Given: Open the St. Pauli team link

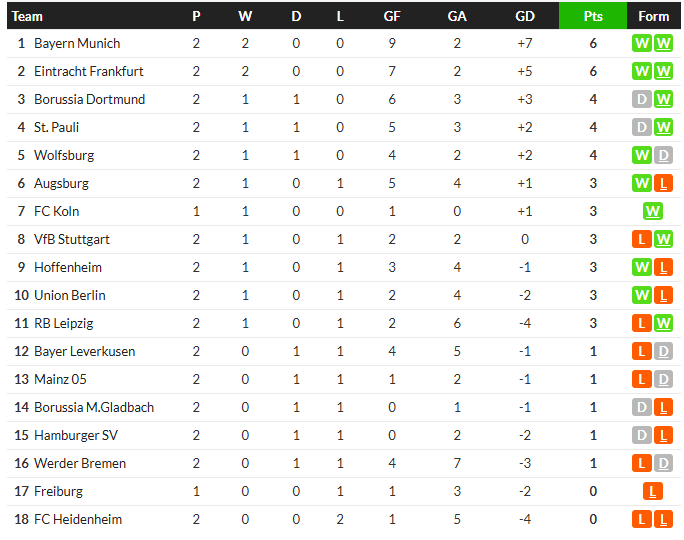Looking at the screenshot, I should pyautogui.click(x=56, y=127).
